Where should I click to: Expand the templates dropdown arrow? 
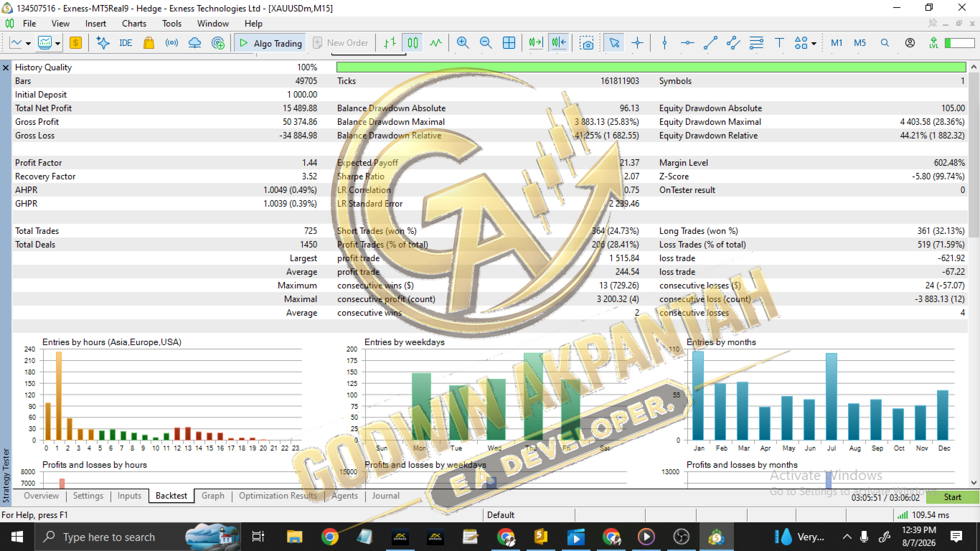[57, 44]
